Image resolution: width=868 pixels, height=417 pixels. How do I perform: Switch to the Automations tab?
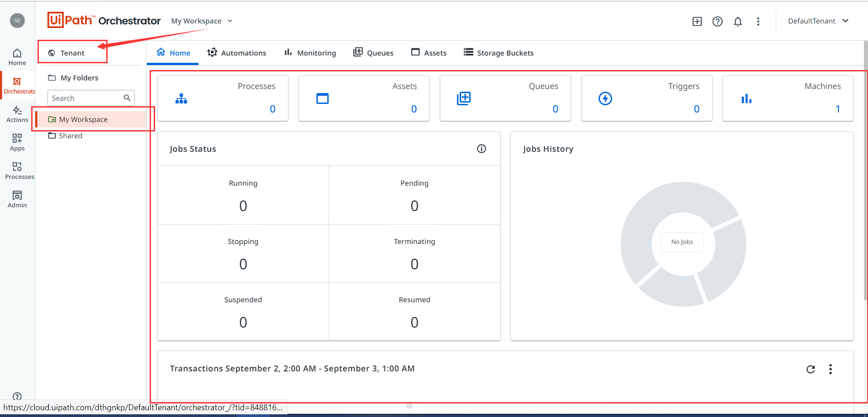tap(237, 53)
